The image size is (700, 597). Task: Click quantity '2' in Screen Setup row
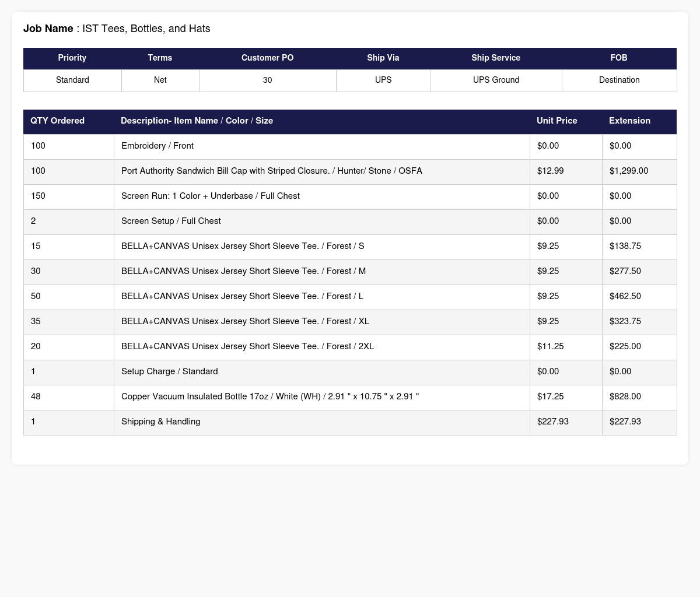[33, 221]
